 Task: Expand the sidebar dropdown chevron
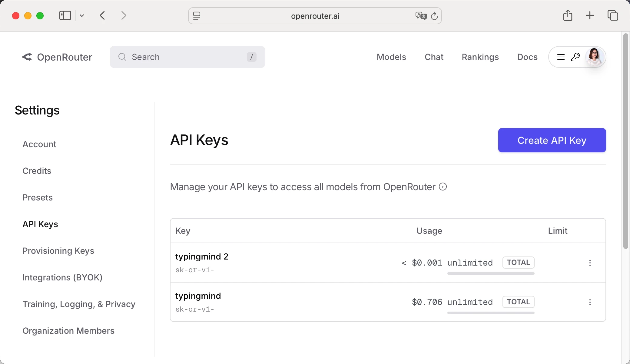point(82,16)
